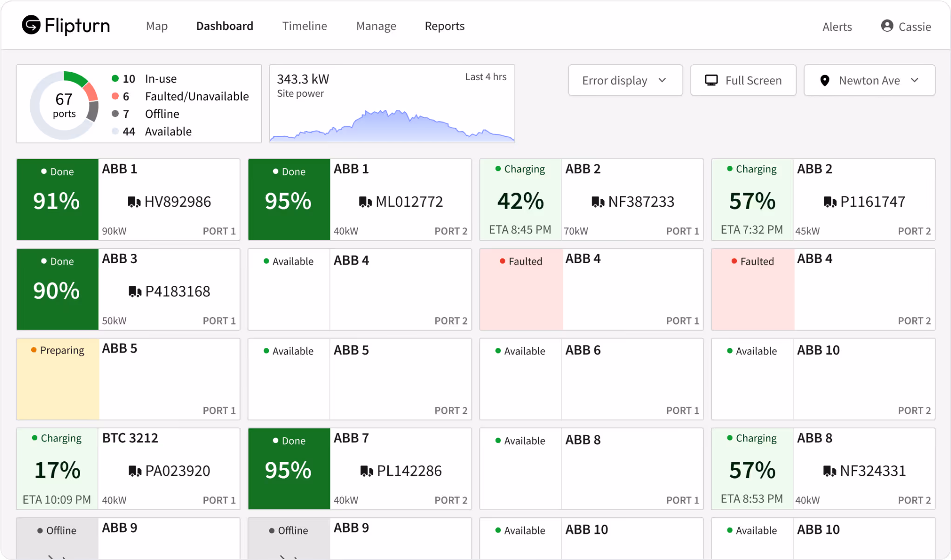Screen dimensions: 951x560
Task: Open the Cassie user avatar icon
Action: coord(886,26)
